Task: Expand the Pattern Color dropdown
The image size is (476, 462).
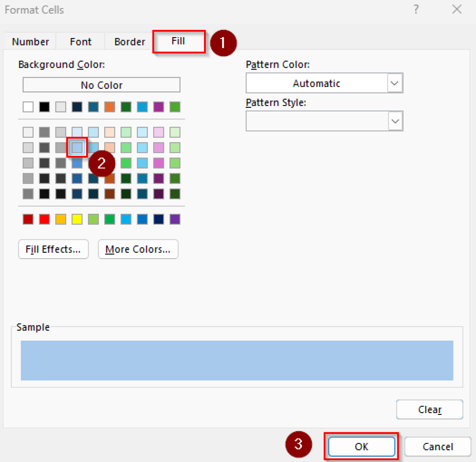Action: (x=394, y=83)
